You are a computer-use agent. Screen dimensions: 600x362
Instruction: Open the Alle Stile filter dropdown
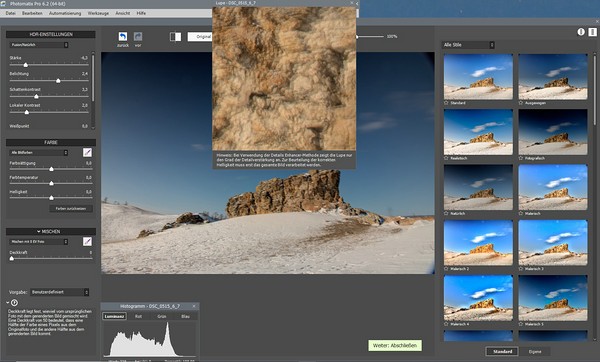coord(468,45)
